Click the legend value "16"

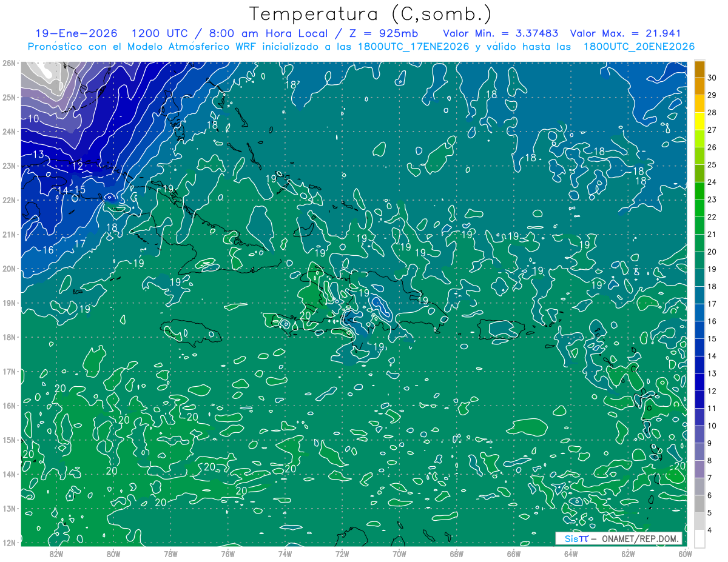tap(712, 321)
